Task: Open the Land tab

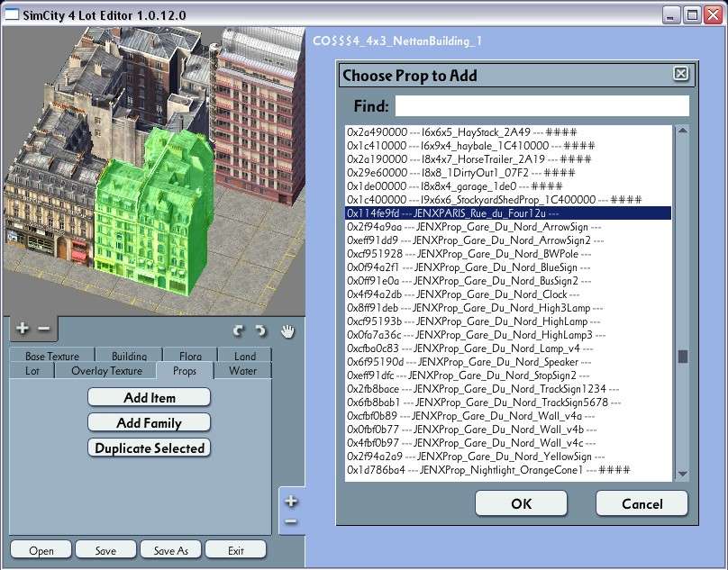Action: (245, 356)
